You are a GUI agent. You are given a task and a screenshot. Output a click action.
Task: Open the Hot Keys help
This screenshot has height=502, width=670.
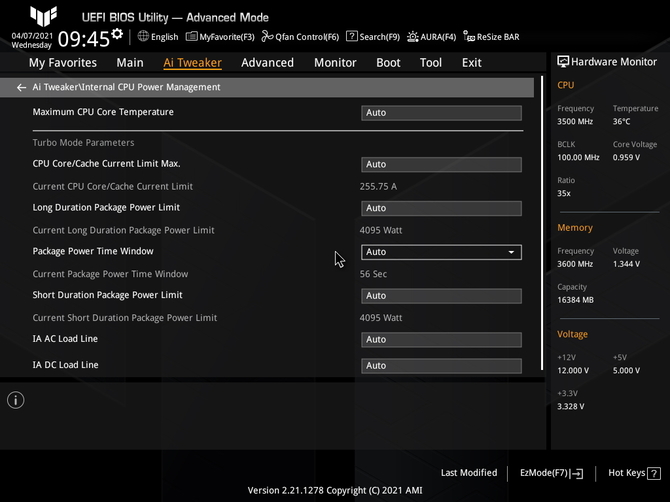635,473
